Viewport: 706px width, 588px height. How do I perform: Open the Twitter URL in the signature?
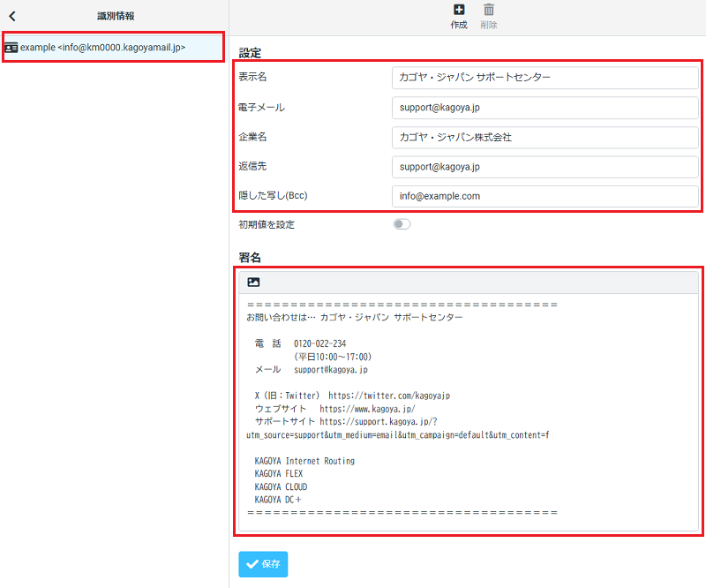tap(394, 396)
